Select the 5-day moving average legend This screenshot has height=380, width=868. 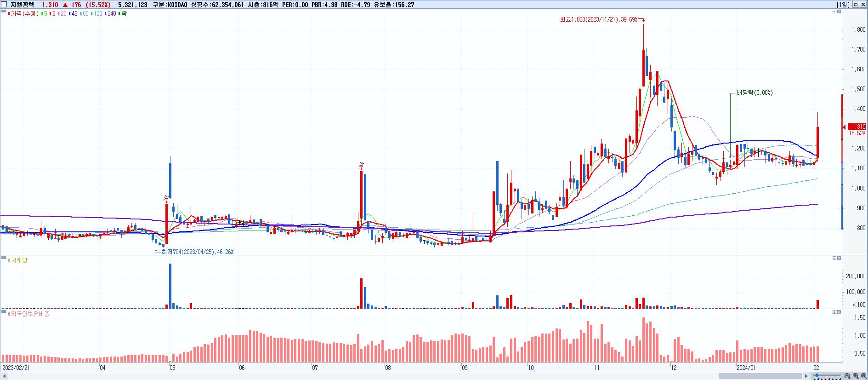click(x=44, y=14)
